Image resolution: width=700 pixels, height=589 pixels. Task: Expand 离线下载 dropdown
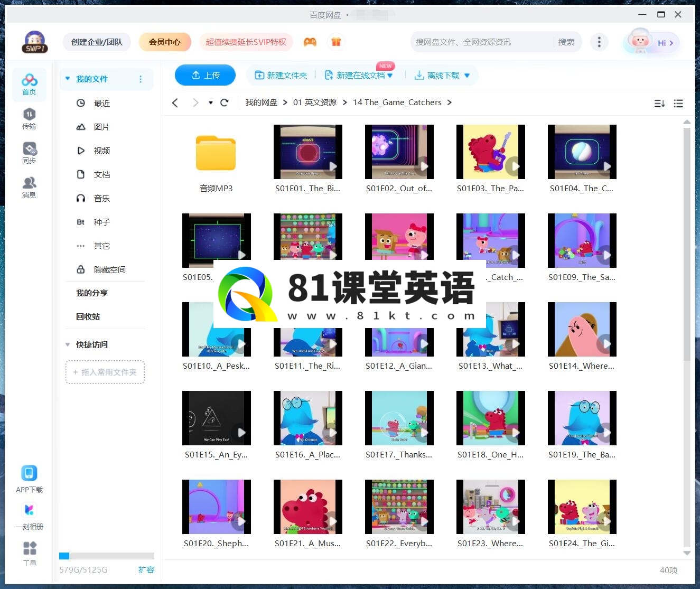pyautogui.click(x=467, y=76)
